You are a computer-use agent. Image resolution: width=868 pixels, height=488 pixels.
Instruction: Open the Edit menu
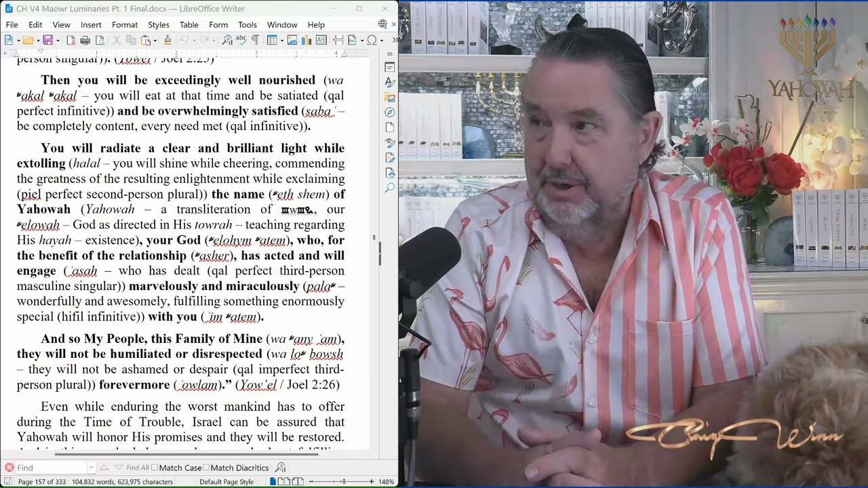pyautogui.click(x=35, y=25)
